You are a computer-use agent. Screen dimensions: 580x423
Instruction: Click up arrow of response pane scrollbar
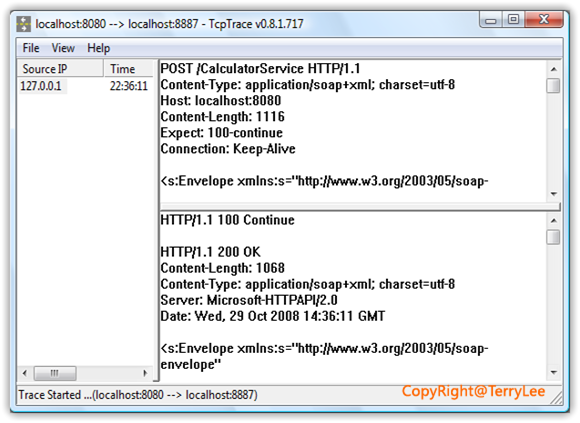[554, 221]
